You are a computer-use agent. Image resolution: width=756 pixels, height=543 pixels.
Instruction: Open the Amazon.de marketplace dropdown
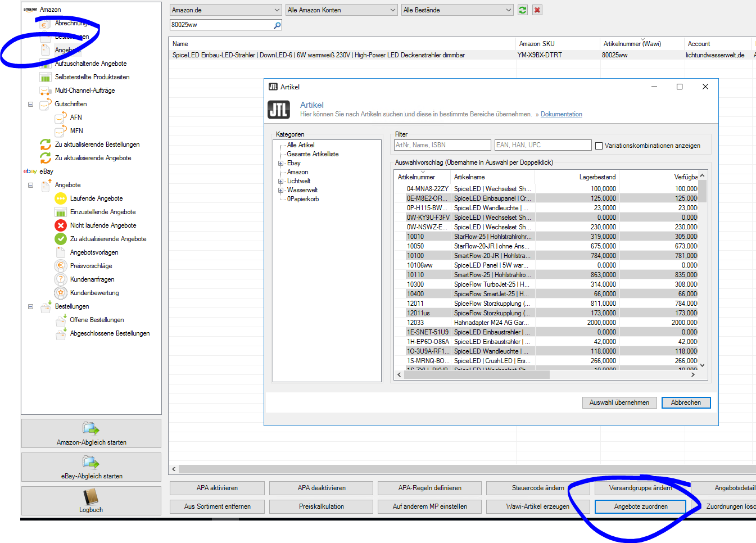[x=225, y=10]
